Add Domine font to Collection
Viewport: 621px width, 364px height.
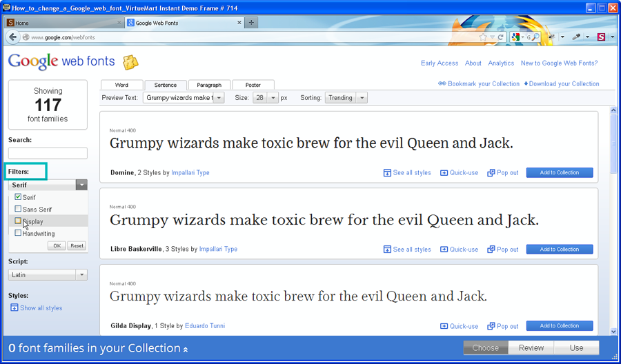point(559,173)
